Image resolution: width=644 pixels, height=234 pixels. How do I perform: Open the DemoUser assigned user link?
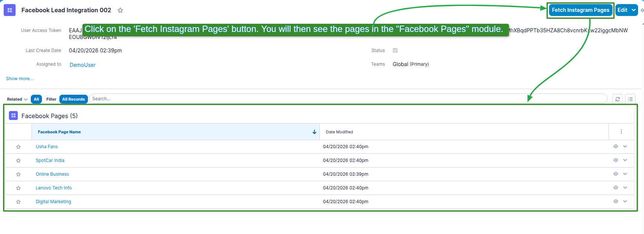pyautogui.click(x=83, y=65)
